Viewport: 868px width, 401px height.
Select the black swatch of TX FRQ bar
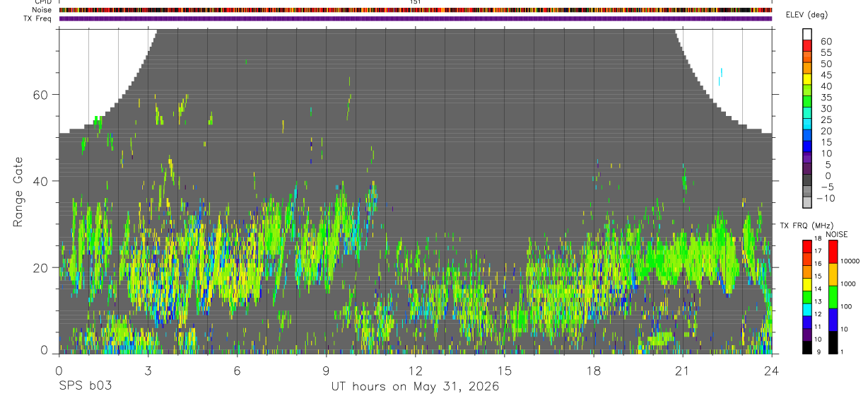807,347
